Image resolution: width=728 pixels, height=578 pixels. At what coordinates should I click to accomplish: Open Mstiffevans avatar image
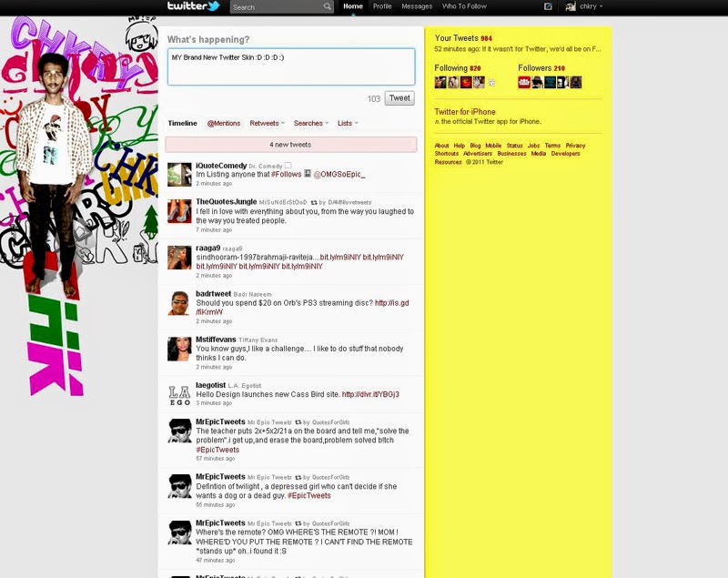pyautogui.click(x=179, y=350)
